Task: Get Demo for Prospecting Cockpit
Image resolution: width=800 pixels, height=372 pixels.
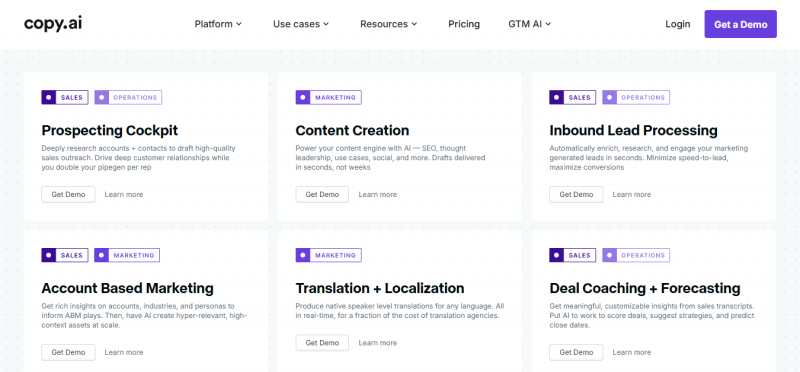Action: tap(68, 194)
